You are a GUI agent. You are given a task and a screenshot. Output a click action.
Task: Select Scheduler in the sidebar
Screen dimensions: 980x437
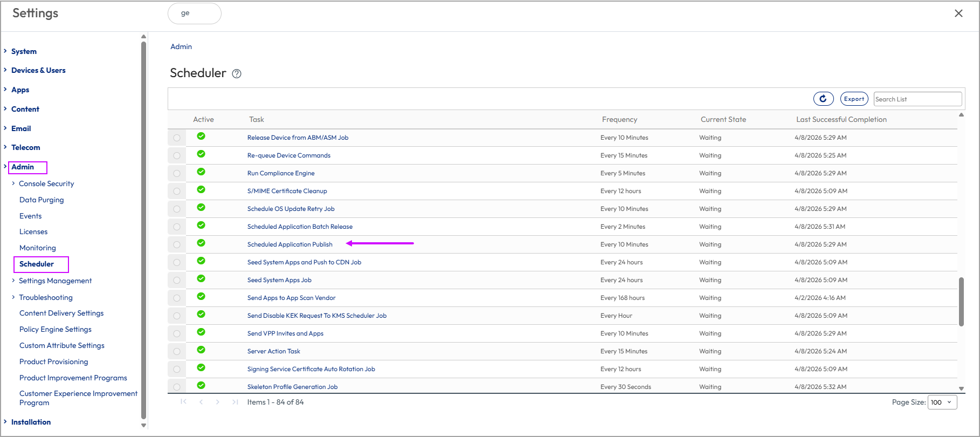coord(37,264)
